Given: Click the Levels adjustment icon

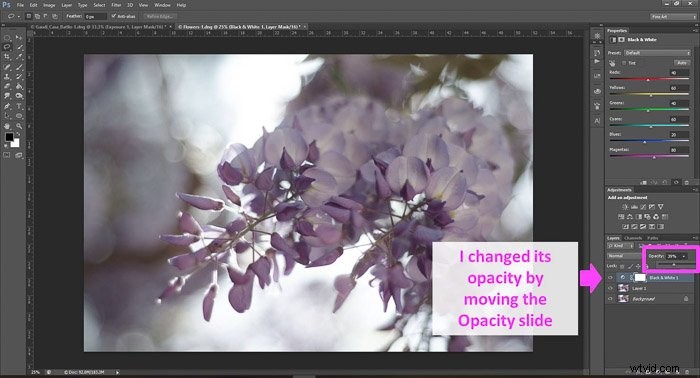Looking at the screenshot, I should (634, 207).
